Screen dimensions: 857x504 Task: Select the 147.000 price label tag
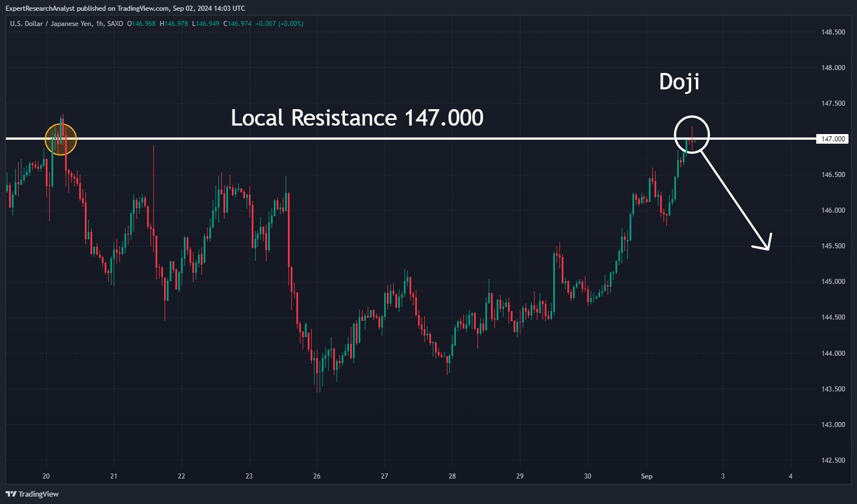832,139
